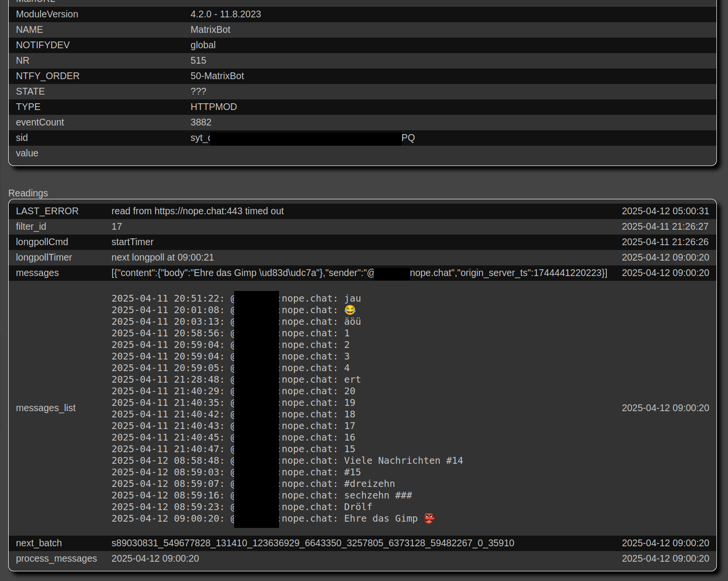
Task: Click the process_messages reading label
Action: click(56, 558)
